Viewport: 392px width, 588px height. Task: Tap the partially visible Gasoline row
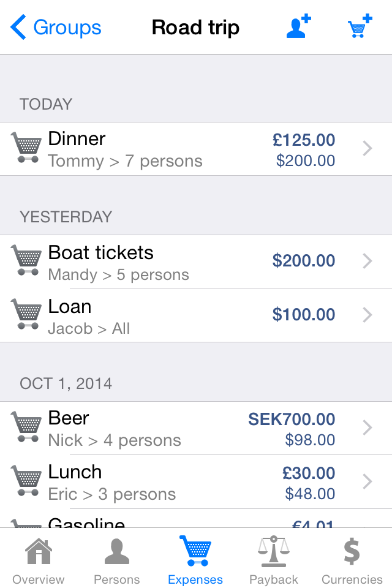click(196, 519)
